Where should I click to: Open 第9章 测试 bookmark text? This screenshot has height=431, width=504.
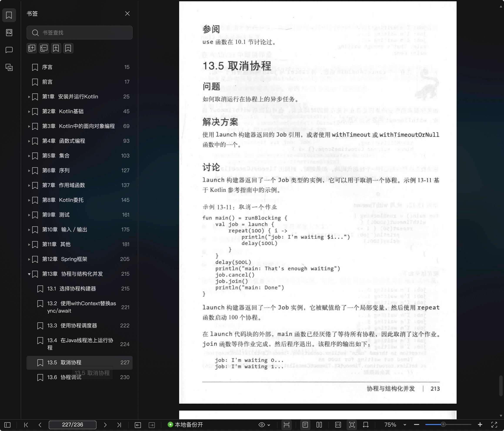(x=56, y=215)
